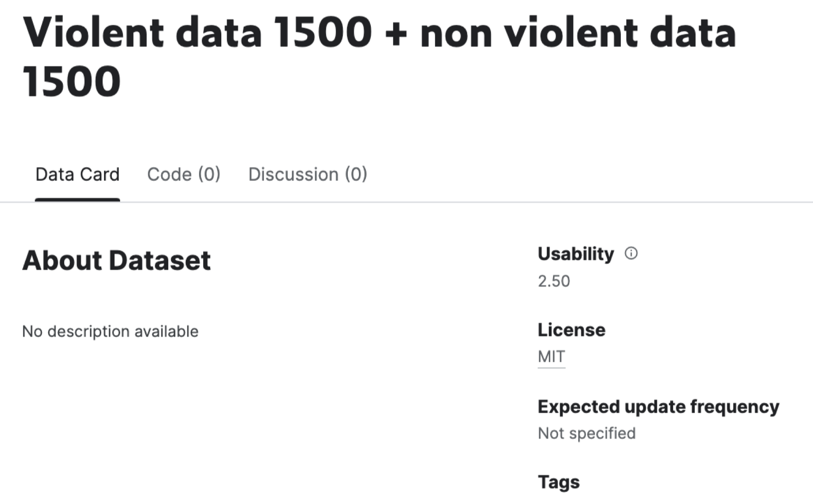813x504 pixels.
Task: Click the Tags heading
Action: pos(559,482)
